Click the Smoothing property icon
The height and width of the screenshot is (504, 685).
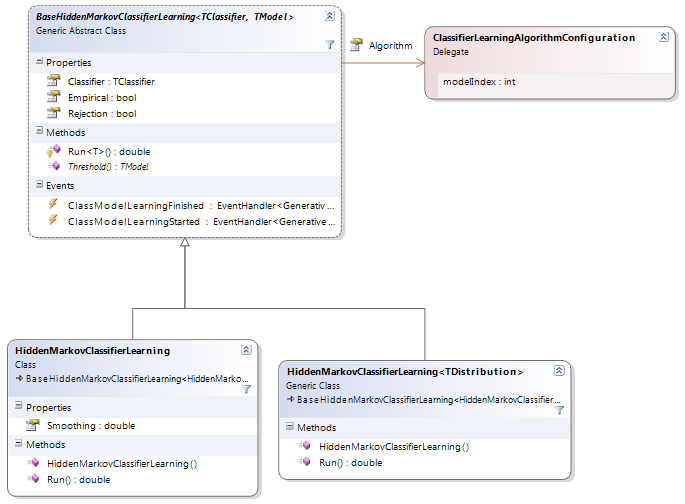32,425
